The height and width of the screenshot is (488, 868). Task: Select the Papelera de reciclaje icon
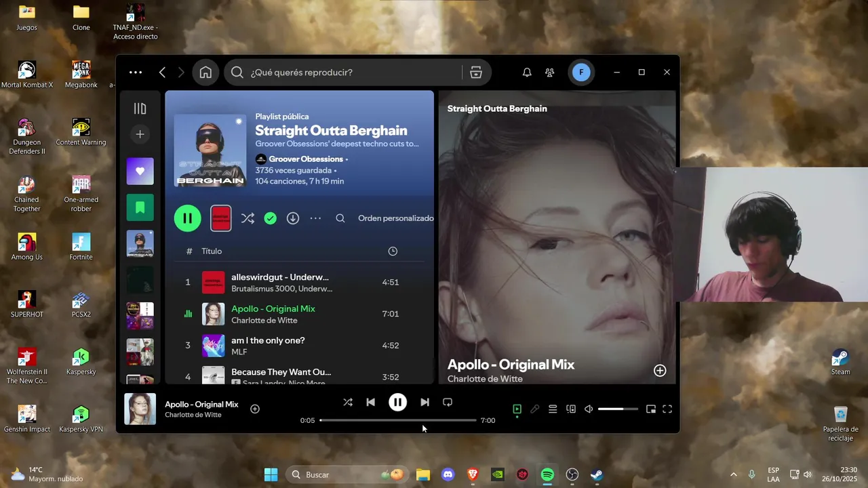840,424
